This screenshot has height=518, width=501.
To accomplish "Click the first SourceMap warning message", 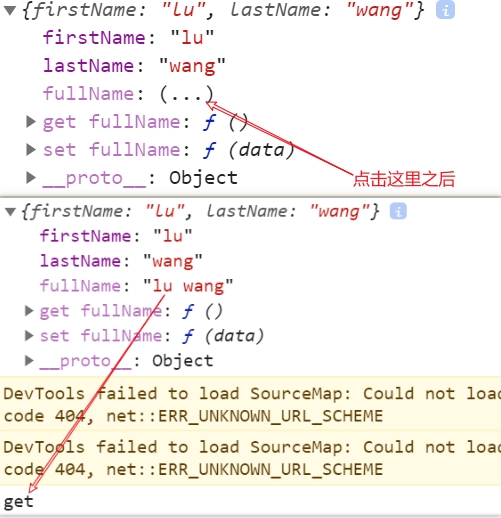I will tap(250, 404).
